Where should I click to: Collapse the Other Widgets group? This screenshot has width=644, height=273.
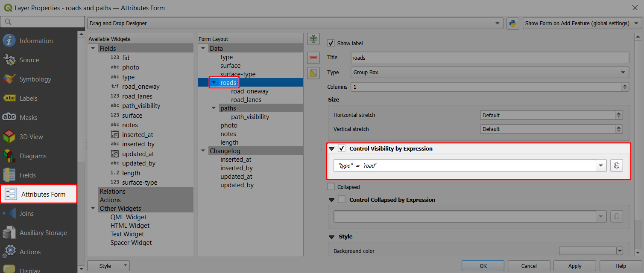click(x=93, y=209)
